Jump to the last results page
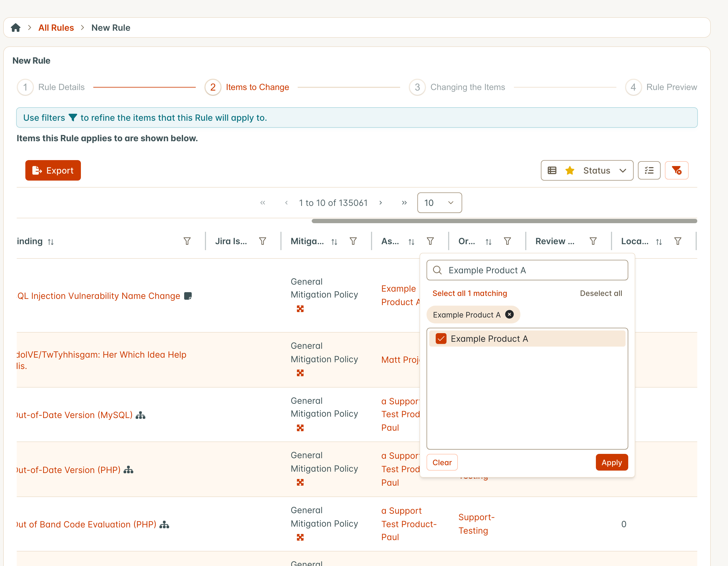The width and height of the screenshot is (728, 566). 404,203
